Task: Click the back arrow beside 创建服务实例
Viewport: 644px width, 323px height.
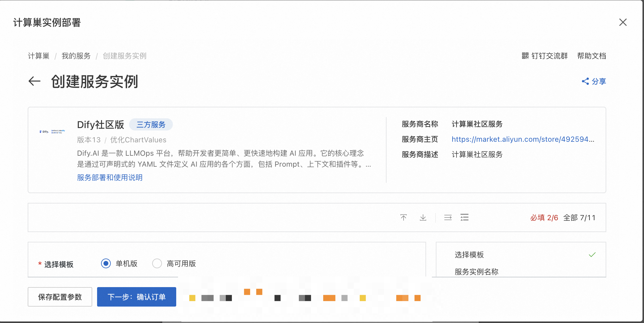Action: [x=34, y=82]
